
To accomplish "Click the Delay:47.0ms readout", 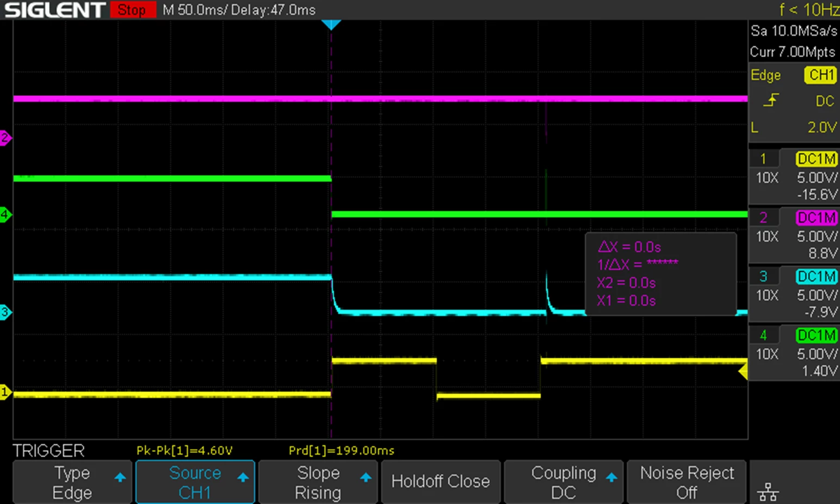I will tap(273, 10).
